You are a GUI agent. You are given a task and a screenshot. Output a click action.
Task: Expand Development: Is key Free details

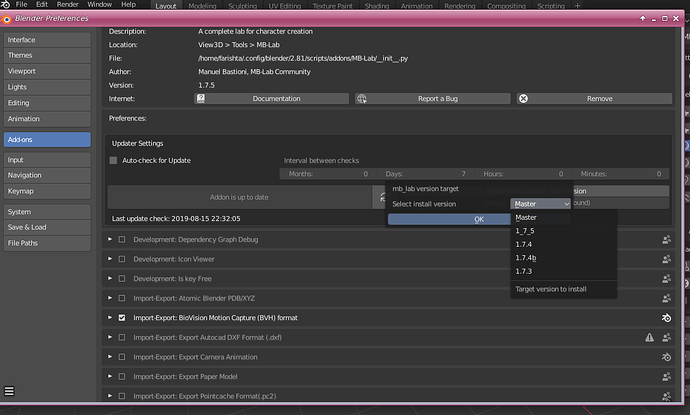[110, 279]
